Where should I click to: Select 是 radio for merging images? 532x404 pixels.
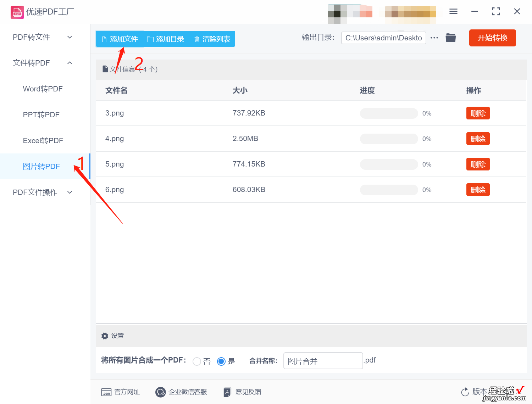[221, 361]
